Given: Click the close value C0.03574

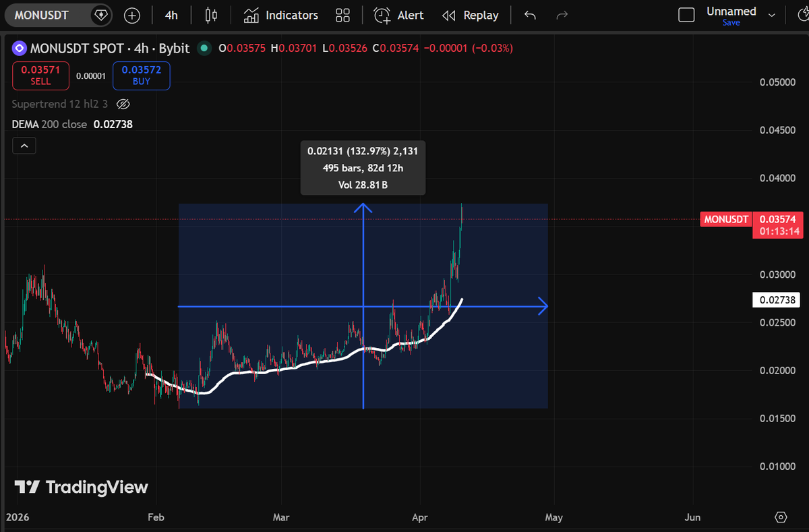Looking at the screenshot, I should 396,49.
